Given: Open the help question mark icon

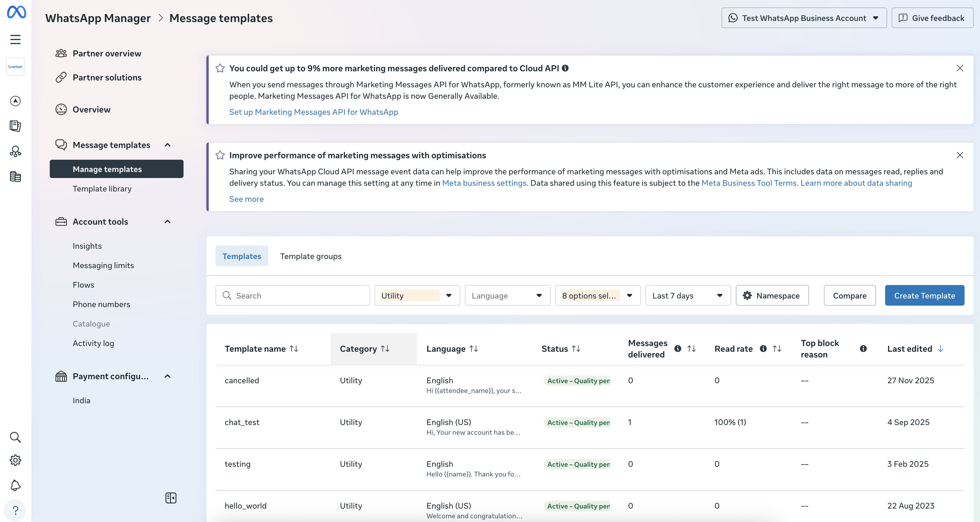Looking at the screenshot, I should point(15,510).
